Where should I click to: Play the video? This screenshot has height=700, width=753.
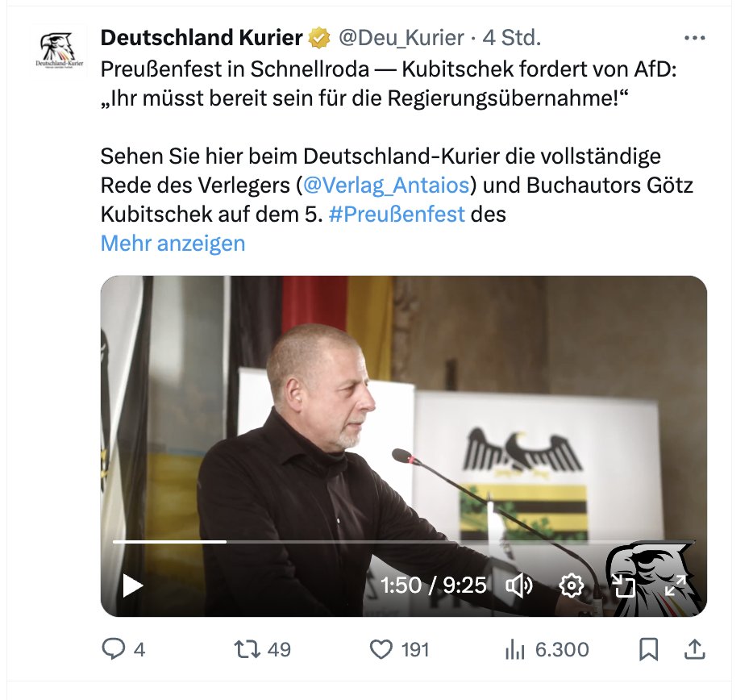(132, 585)
